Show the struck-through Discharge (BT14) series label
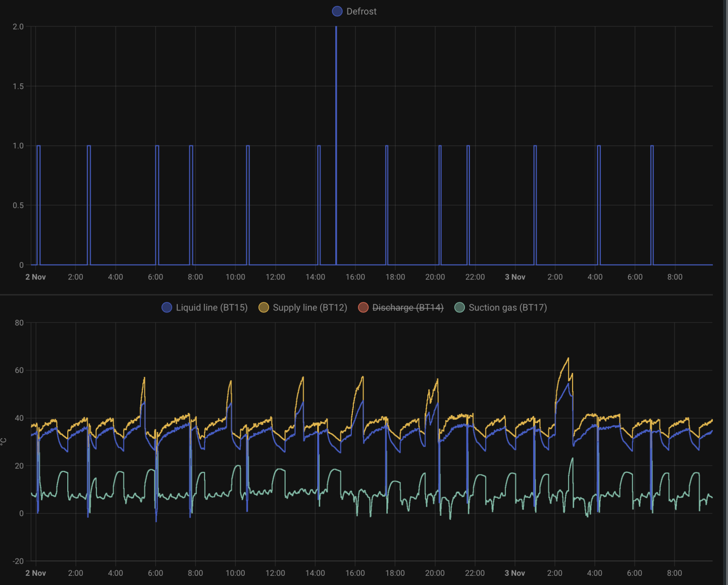Image resolution: width=728 pixels, height=585 pixels. [x=407, y=308]
